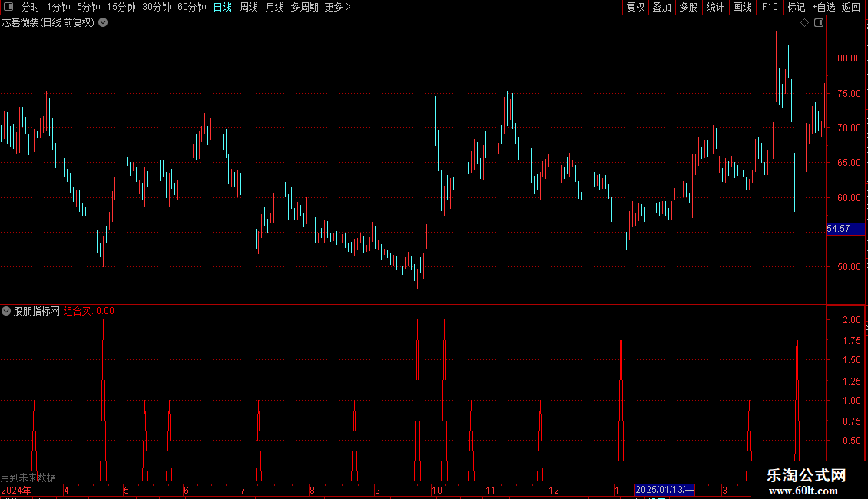Open the 多股 multi-stock view
868x499 pixels.
(688, 7)
